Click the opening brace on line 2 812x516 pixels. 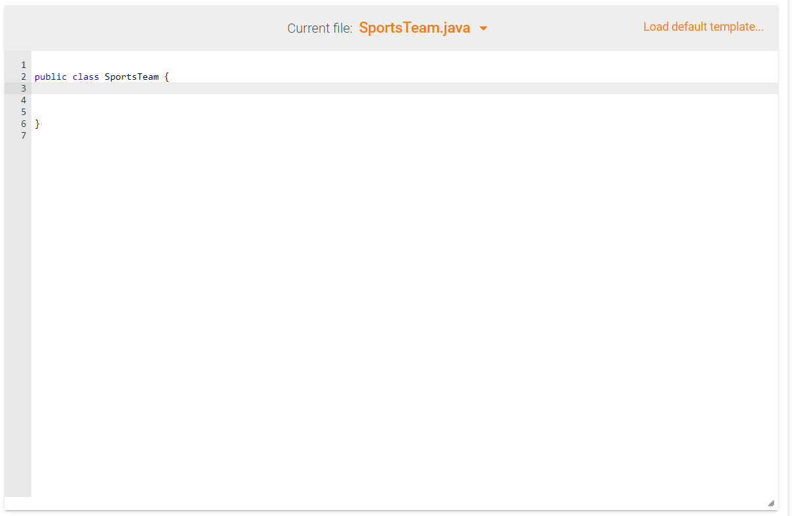tap(168, 77)
